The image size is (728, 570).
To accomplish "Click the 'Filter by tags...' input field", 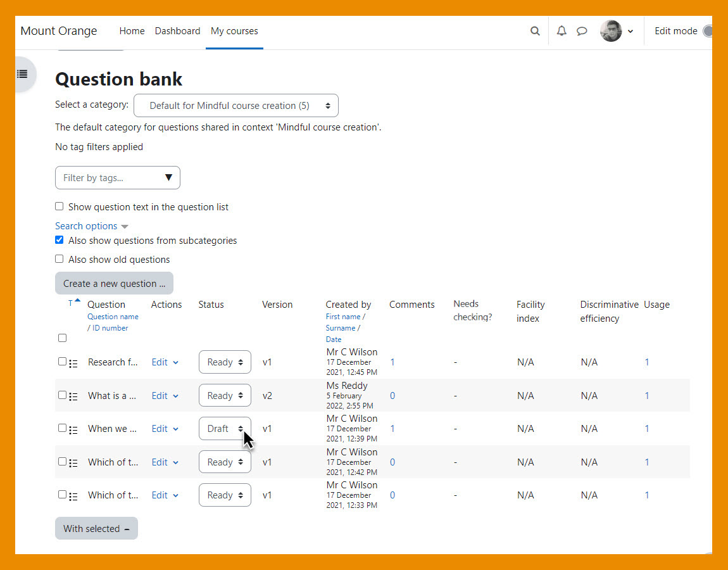I will (x=111, y=178).
